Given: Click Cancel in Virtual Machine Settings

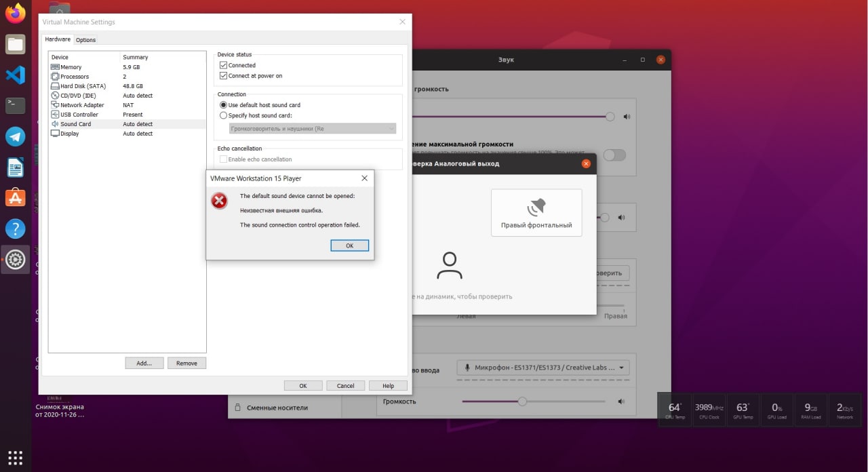Looking at the screenshot, I should (345, 385).
